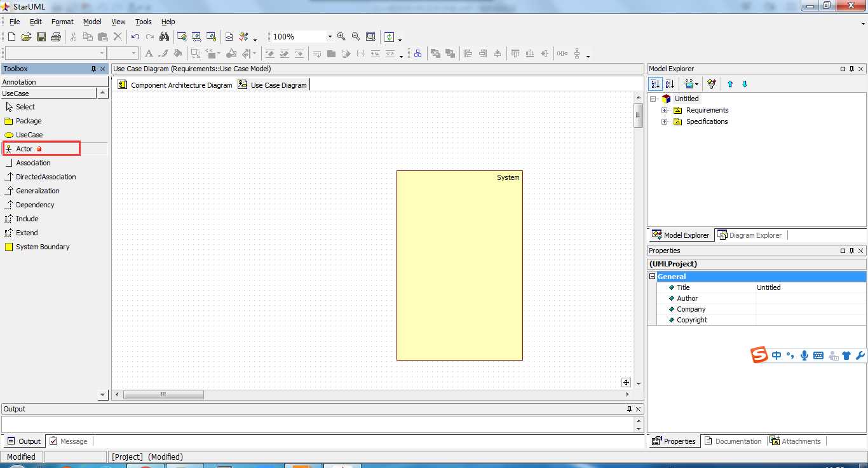Open the Format menu
The height and width of the screenshot is (468, 868).
tap(62, 22)
